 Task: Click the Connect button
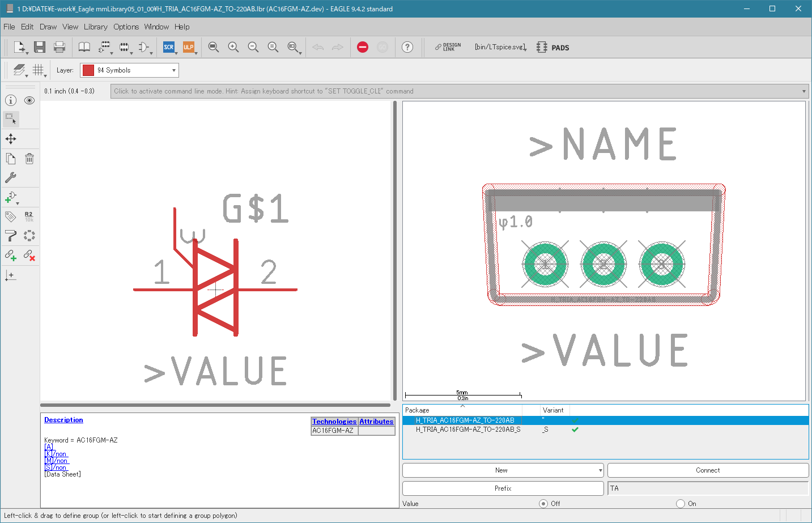(x=708, y=470)
